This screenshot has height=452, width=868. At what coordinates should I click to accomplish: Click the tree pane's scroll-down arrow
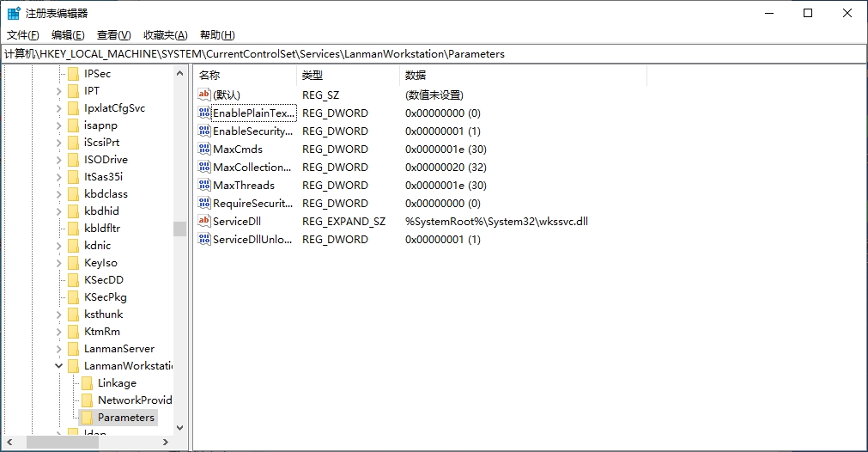pyautogui.click(x=179, y=427)
